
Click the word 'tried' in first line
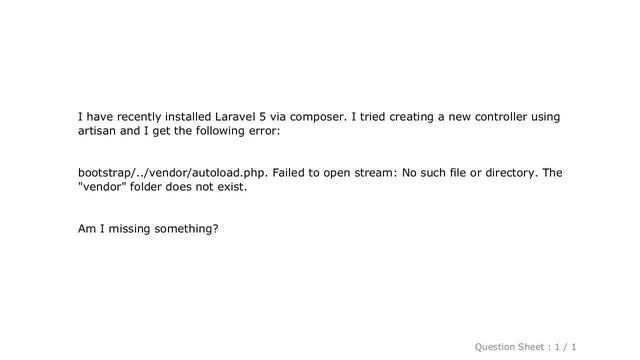click(372, 117)
